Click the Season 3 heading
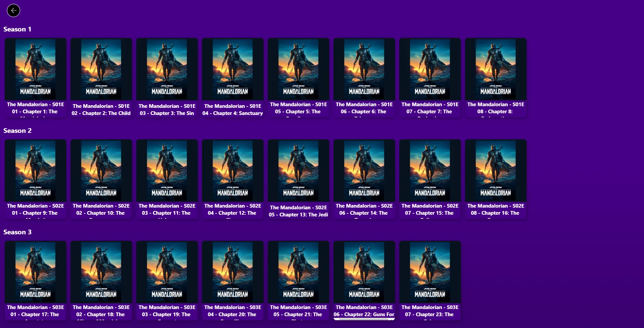This screenshot has height=328, width=644. pos(17,232)
